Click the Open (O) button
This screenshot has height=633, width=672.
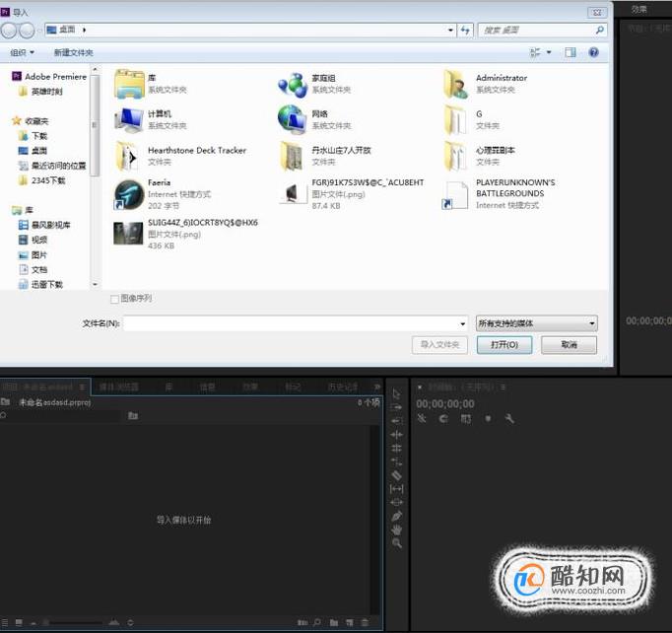pos(504,344)
